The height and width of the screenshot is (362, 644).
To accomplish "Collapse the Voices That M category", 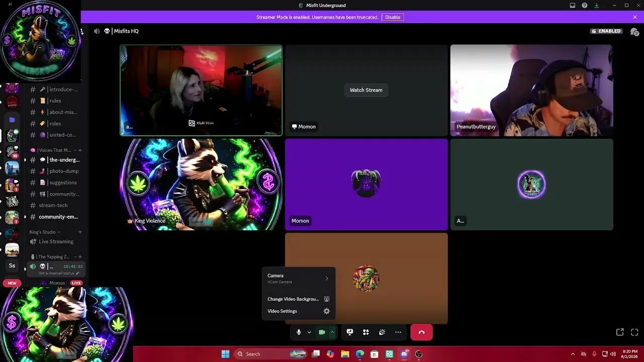I will (53, 150).
